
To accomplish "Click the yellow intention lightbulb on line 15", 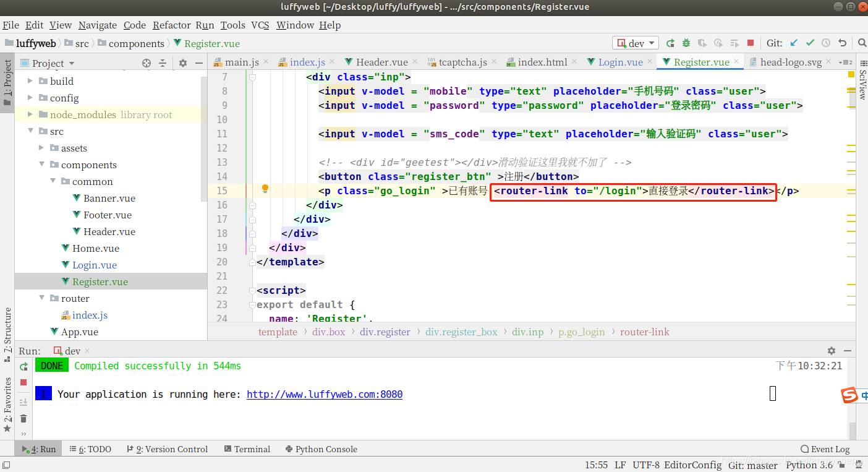I will point(265,189).
